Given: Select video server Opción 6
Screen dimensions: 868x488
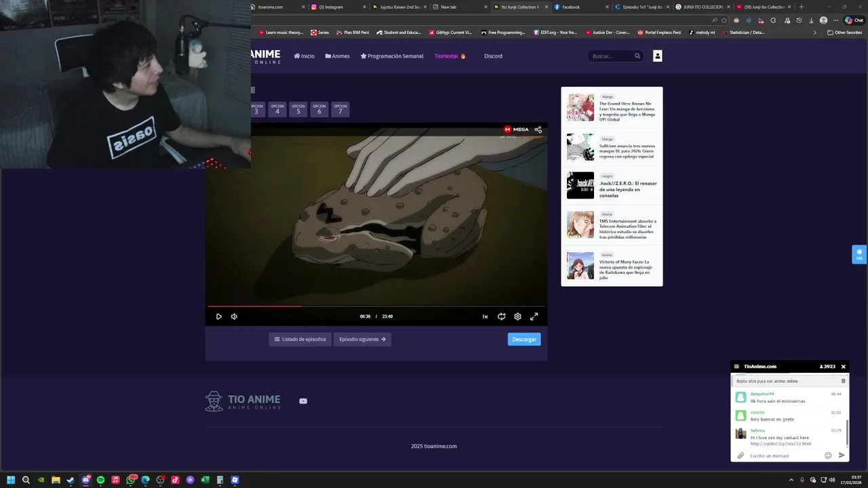Looking at the screenshot, I should 319,109.
